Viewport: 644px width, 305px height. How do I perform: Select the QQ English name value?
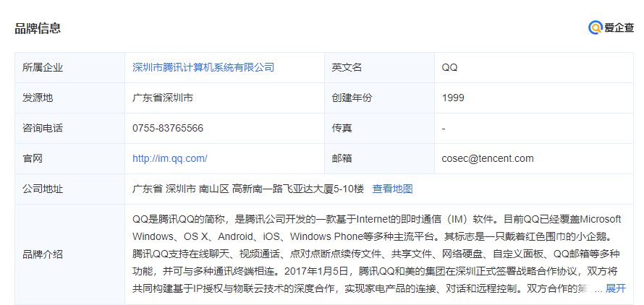[450, 68]
